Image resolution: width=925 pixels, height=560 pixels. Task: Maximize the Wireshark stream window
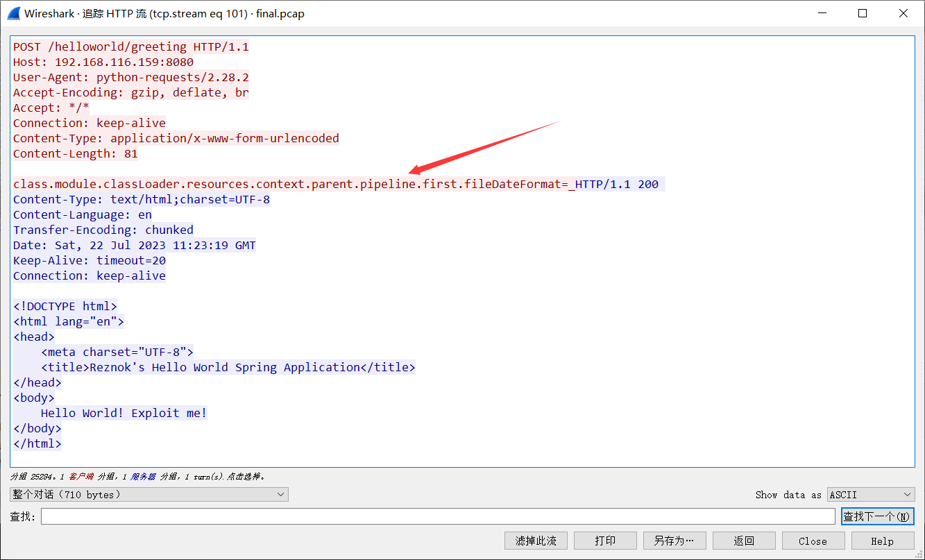[863, 13]
